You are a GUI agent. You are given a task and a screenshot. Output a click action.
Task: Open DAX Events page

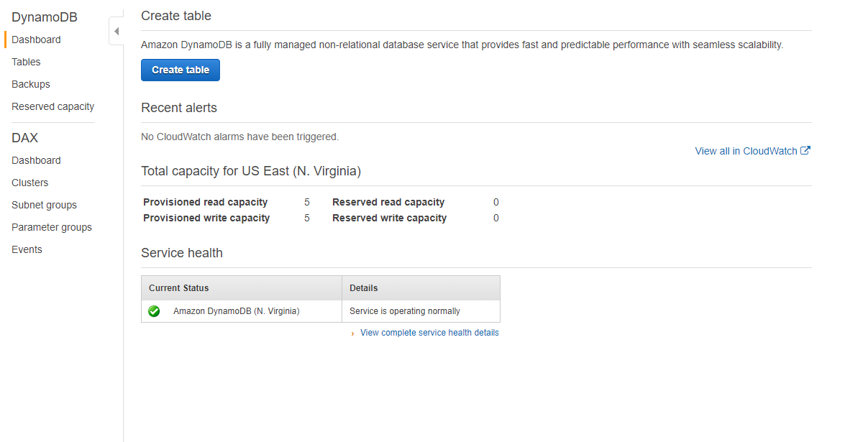coord(27,249)
